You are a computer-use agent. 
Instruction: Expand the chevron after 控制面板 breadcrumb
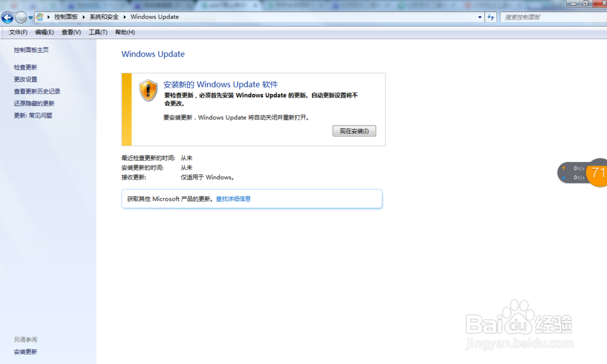pos(84,17)
